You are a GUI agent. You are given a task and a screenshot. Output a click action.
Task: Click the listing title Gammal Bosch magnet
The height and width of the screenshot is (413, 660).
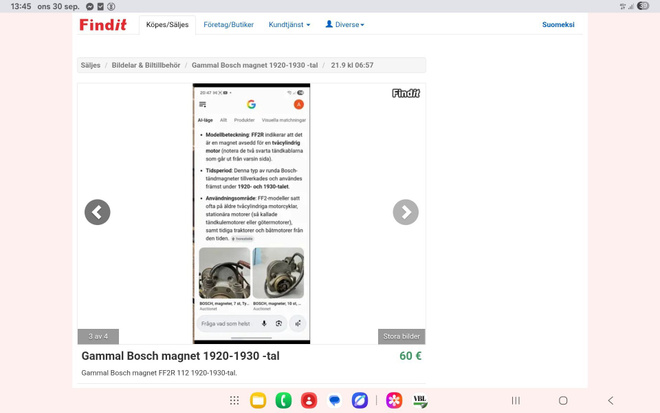coord(180,356)
